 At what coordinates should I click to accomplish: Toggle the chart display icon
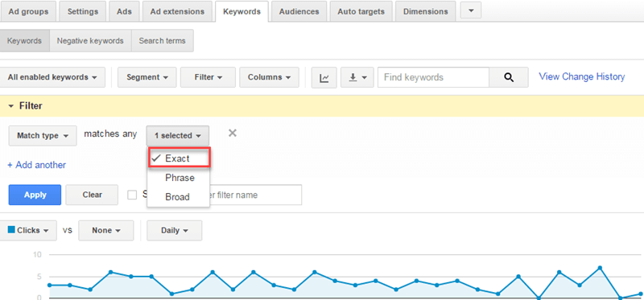tap(324, 77)
